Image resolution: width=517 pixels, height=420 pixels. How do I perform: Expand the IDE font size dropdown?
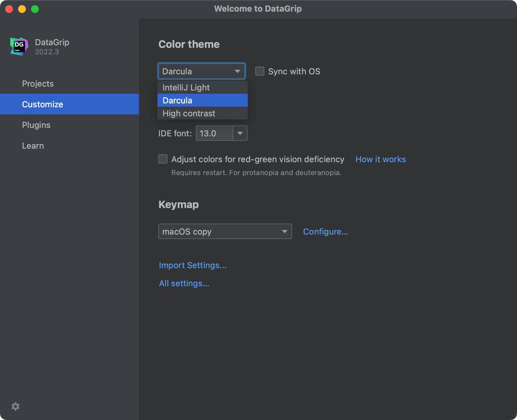tap(240, 133)
